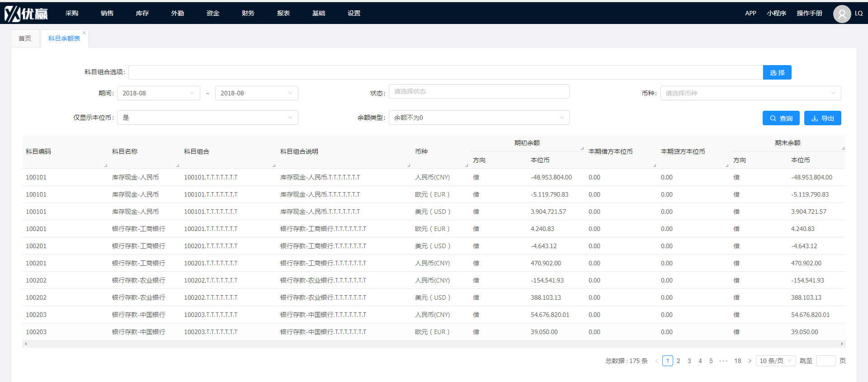The image size is (868, 382).
Task: Click opening balance 39,050.00 cell
Action: pos(544,332)
